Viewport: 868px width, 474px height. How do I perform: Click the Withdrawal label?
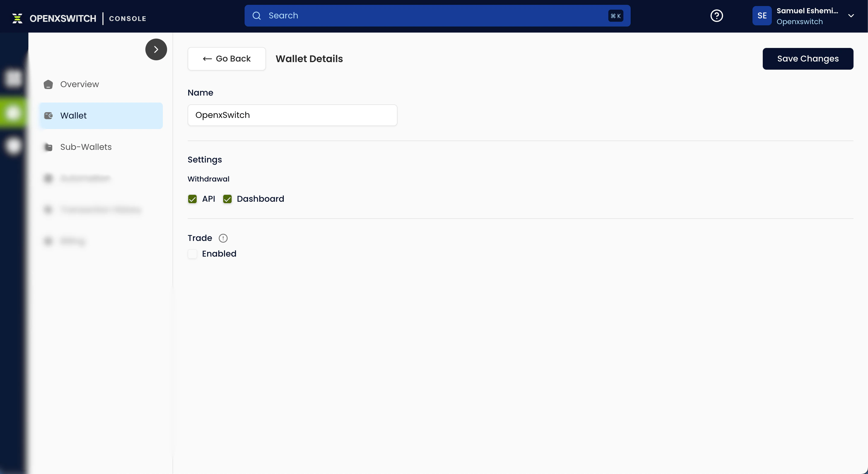(x=209, y=179)
